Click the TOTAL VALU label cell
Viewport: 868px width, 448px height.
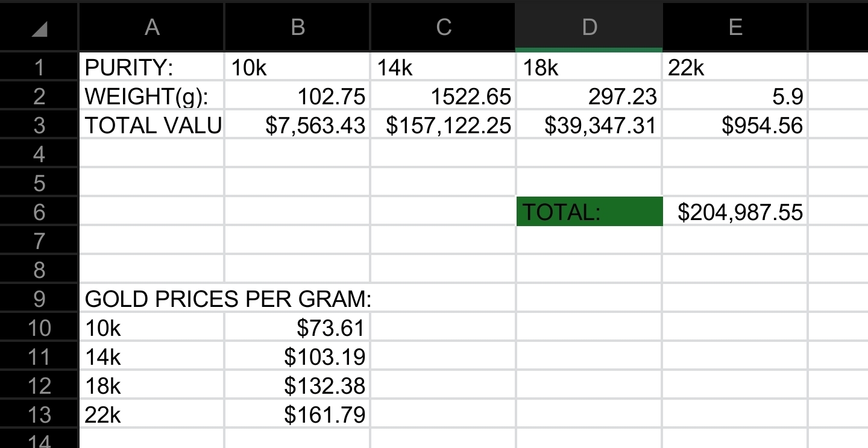pyautogui.click(x=152, y=125)
